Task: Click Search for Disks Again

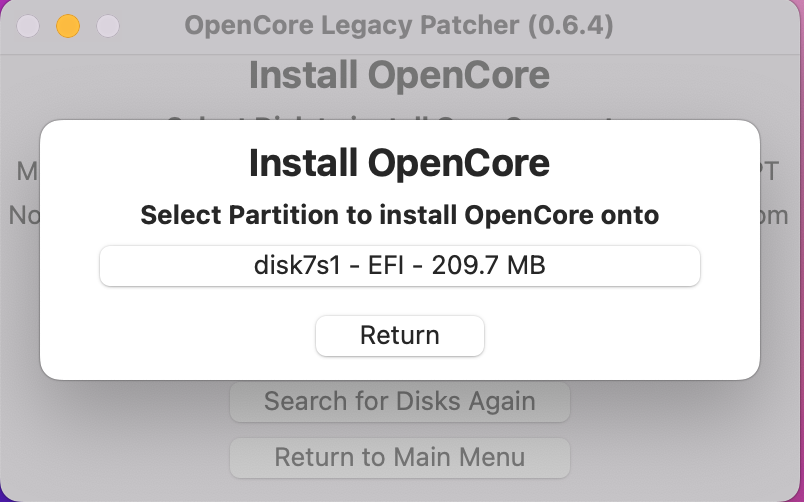Action: pyautogui.click(x=399, y=401)
